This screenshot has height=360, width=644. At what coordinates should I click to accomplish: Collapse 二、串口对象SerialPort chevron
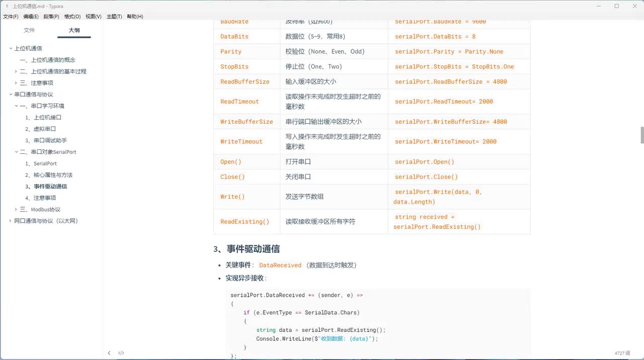point(16,152)
